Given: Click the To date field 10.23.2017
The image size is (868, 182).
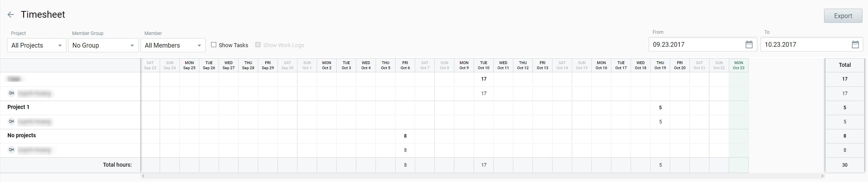Looking at the screenshot, I should [804, 45].
